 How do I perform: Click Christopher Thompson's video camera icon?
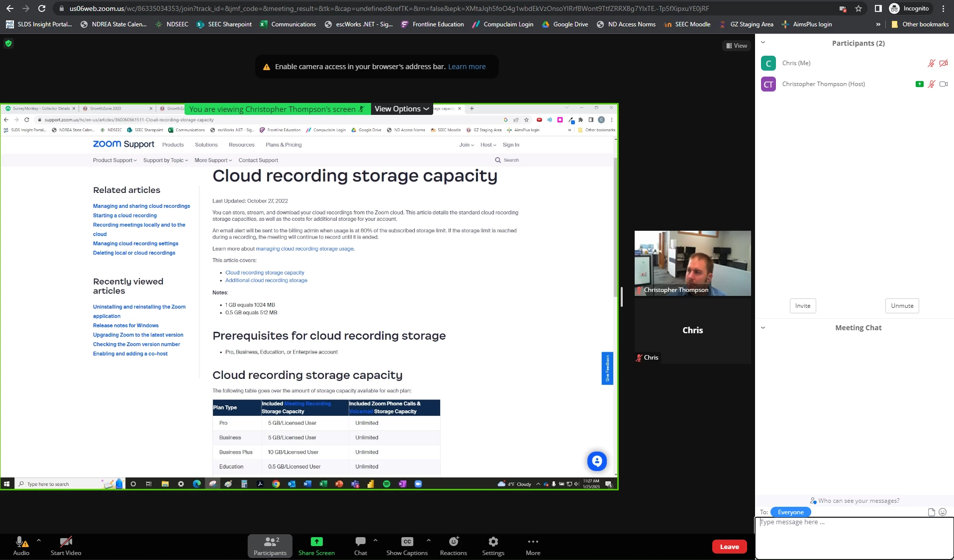coord(943,84)
